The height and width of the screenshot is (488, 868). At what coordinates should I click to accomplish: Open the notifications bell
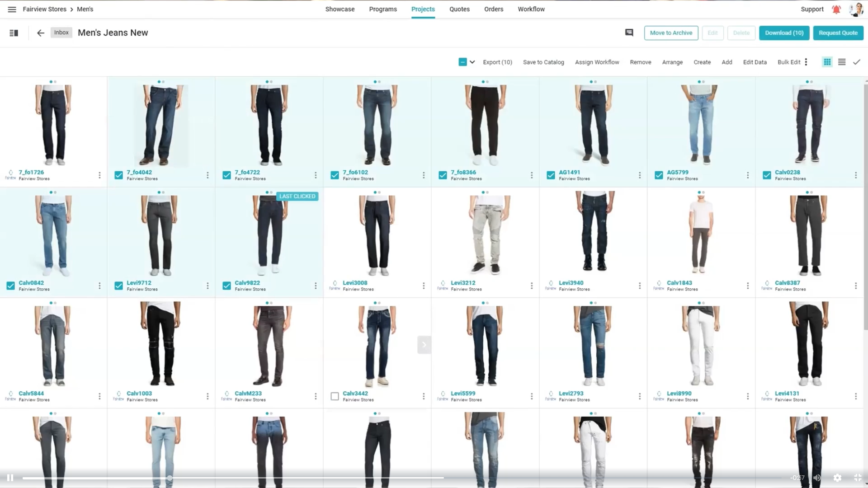coord(836,9)
